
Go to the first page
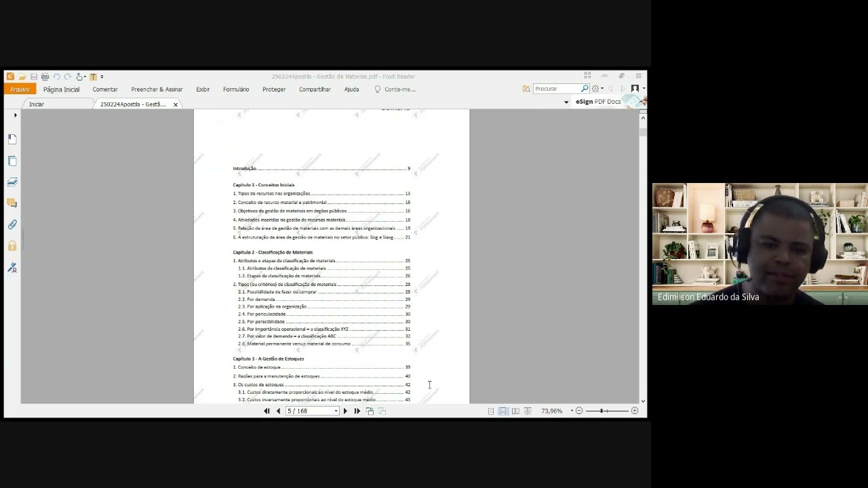(x=267, y=411)
